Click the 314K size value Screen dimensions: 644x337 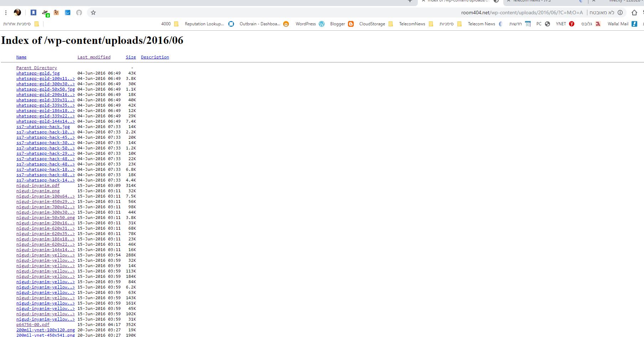point(131,185)
